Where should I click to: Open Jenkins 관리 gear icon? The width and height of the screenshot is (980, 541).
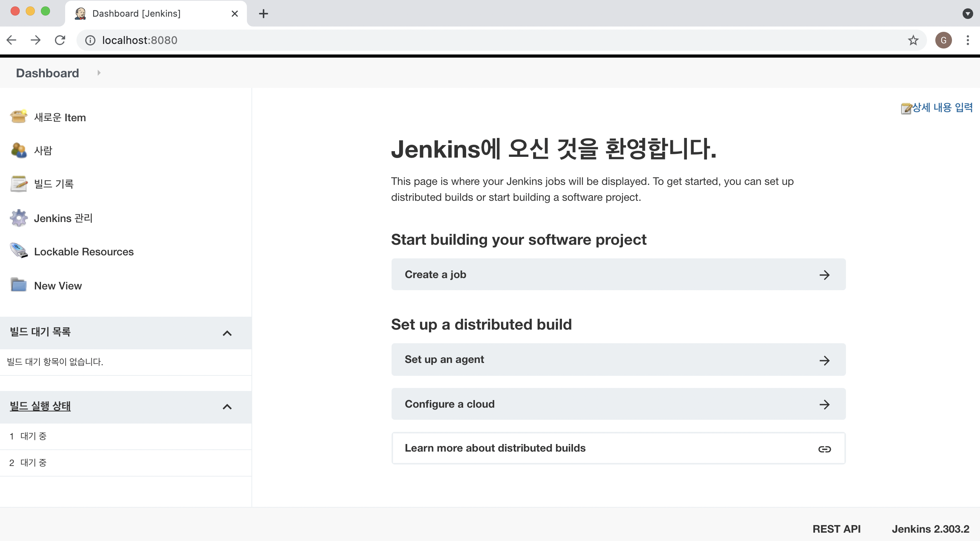(18, 218)
